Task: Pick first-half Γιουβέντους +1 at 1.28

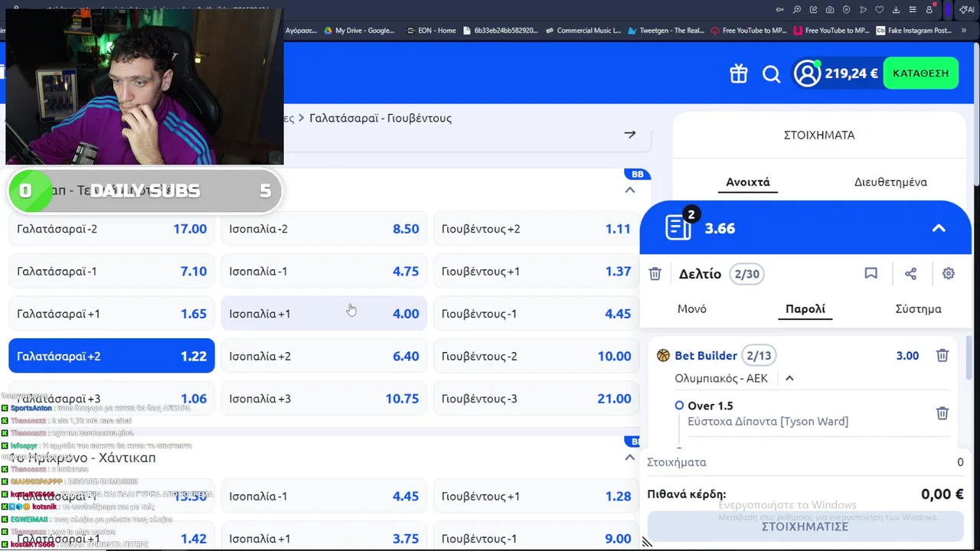Action: pos(536,496)
